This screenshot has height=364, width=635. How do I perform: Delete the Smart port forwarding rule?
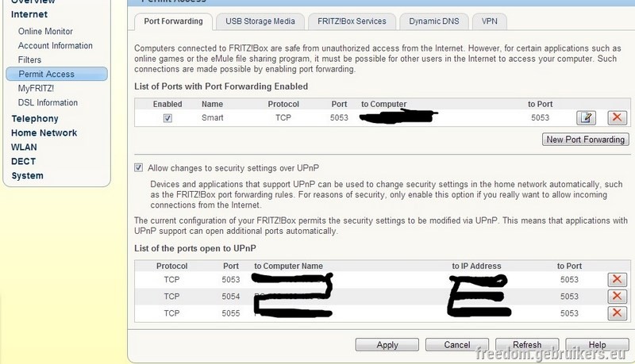click(617, 117)
